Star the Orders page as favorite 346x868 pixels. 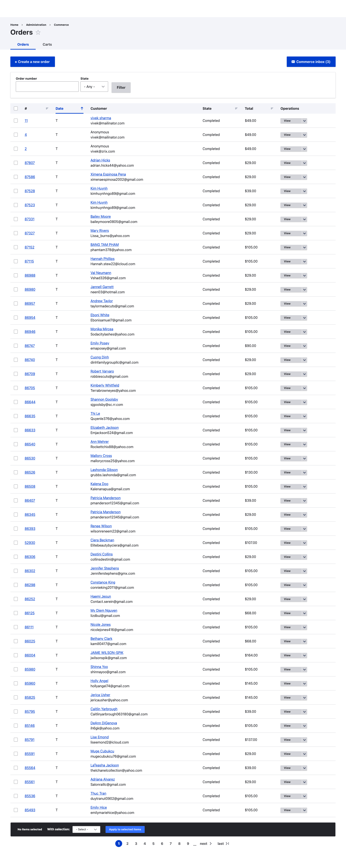(38, 32)
